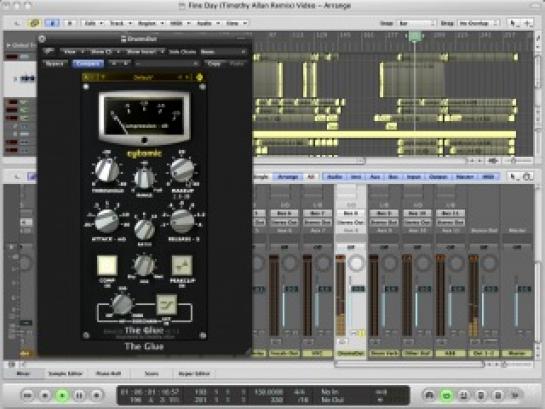This screenshot has width=545, height=409.
Task: Toggle the Makeup In square button
Action: click(182, 266)
